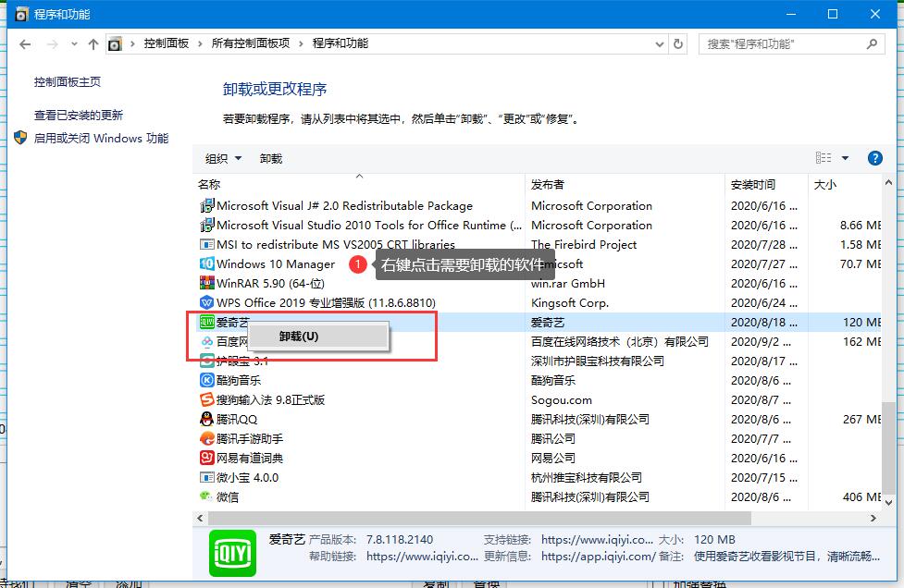Click the 程序和功能 breadcrumb
This screenshot has height=588, width=904.
[341, 43]
